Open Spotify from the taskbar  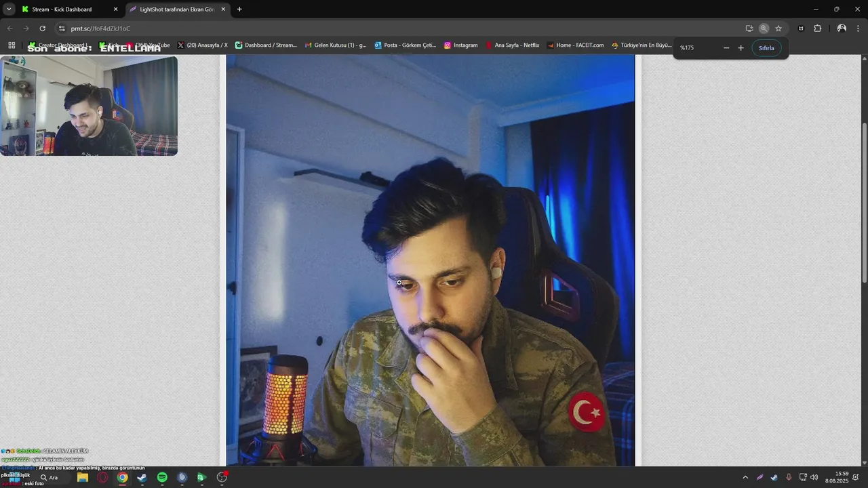tap(162, 477)
